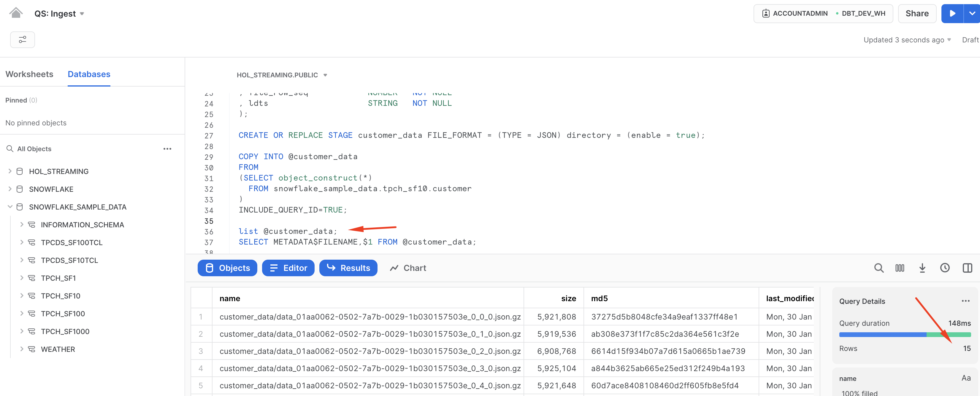This screenshot has height=396, width=980.
Task: Open the worksheet filters icon
Action: click(23, 39)
